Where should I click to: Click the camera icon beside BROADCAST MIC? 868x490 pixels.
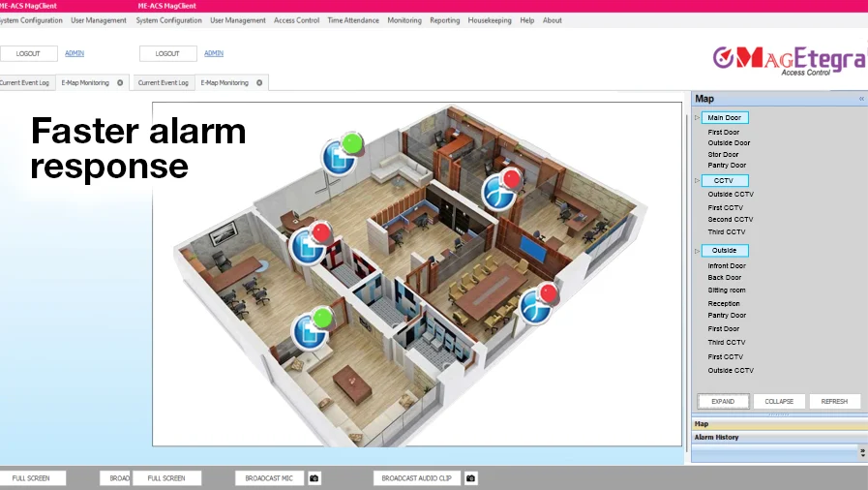pos(314,478)
